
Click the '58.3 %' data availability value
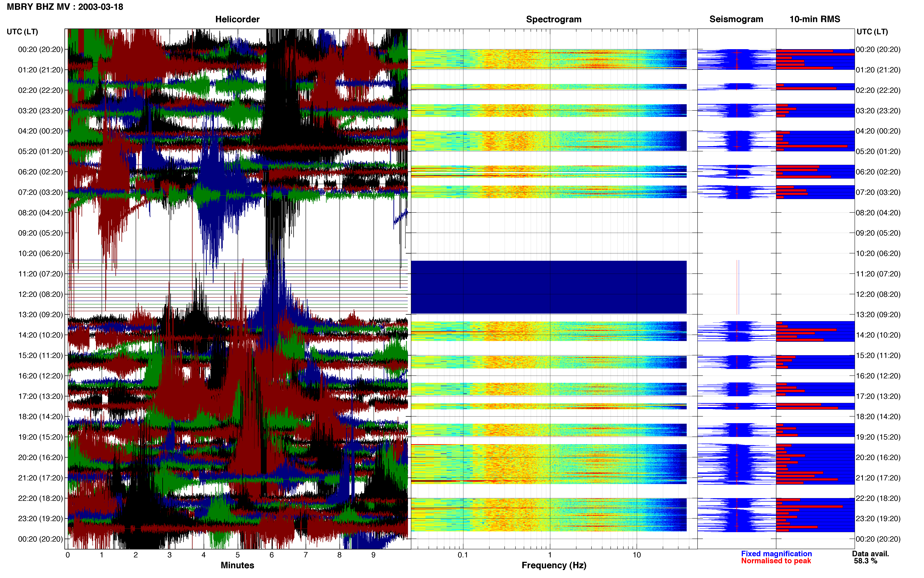coord(865,561)
